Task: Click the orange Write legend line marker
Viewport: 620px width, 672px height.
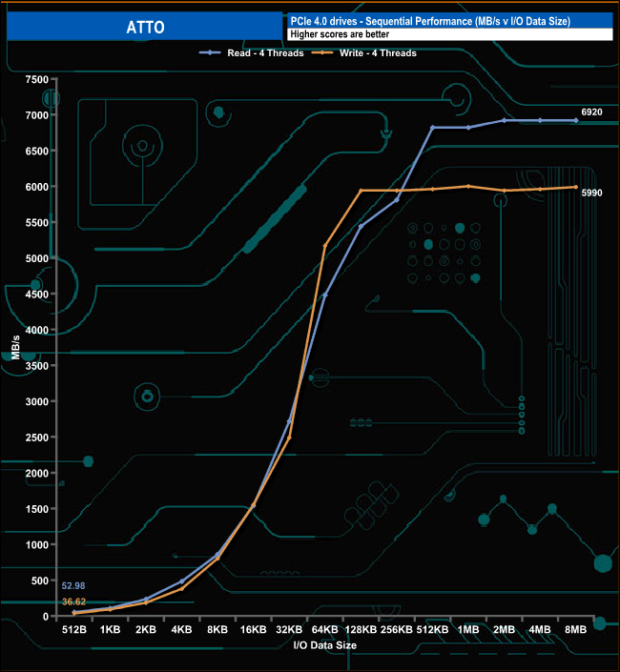Action: pos(322,53)
